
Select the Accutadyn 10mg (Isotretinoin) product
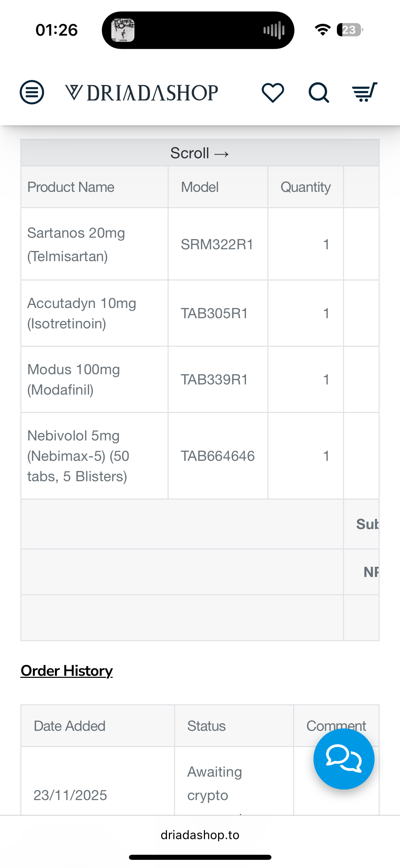[x=81, y=313]
